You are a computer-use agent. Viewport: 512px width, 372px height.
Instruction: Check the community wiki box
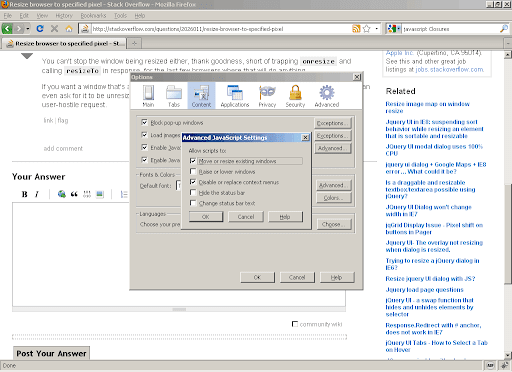[x=295, y=324]
